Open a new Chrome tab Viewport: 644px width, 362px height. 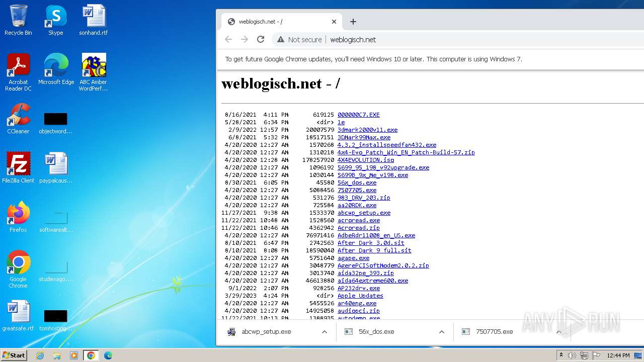[x=353, y=22]
